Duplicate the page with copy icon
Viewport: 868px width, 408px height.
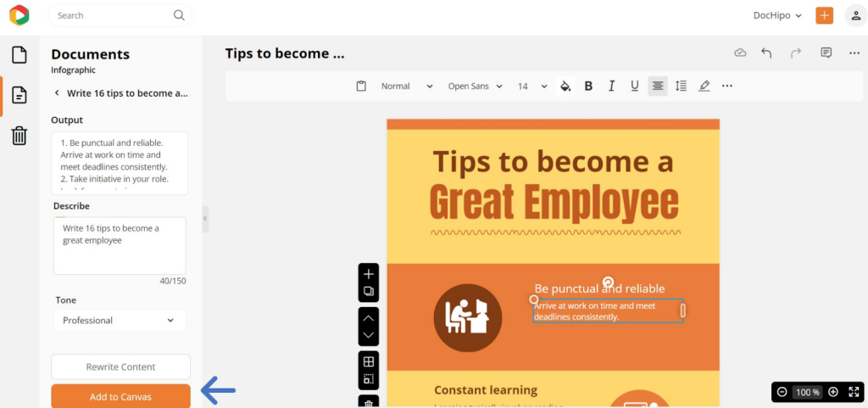coord(369,291)
